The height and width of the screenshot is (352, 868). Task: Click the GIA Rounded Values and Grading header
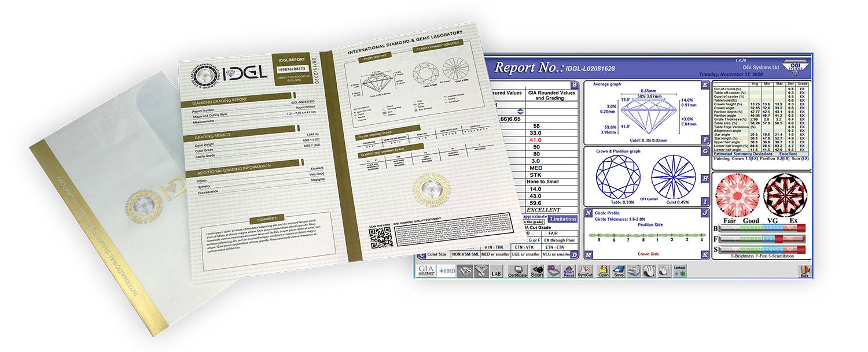click(x=551, y=95)
